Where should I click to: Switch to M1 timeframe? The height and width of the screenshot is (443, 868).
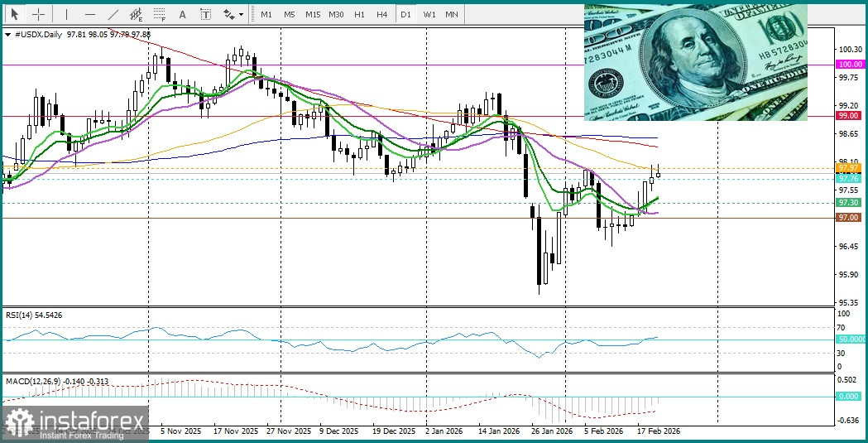[x=266, y=14]
